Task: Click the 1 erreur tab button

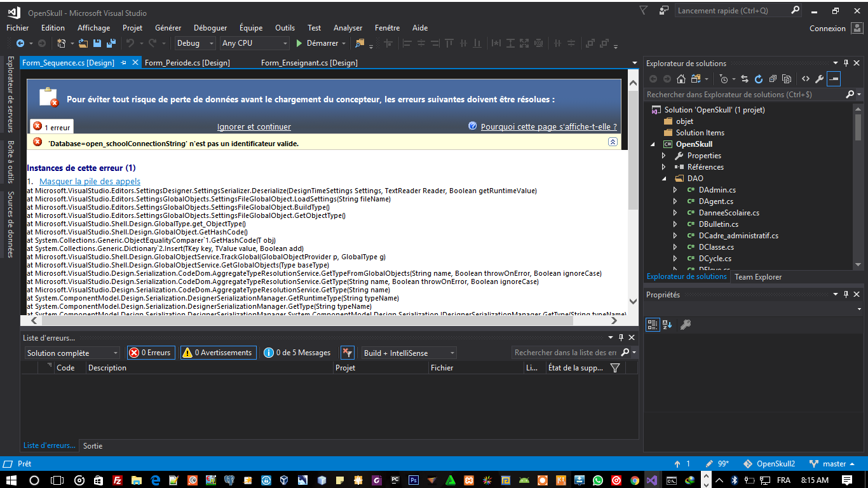Action: click(x=52, y=127)
